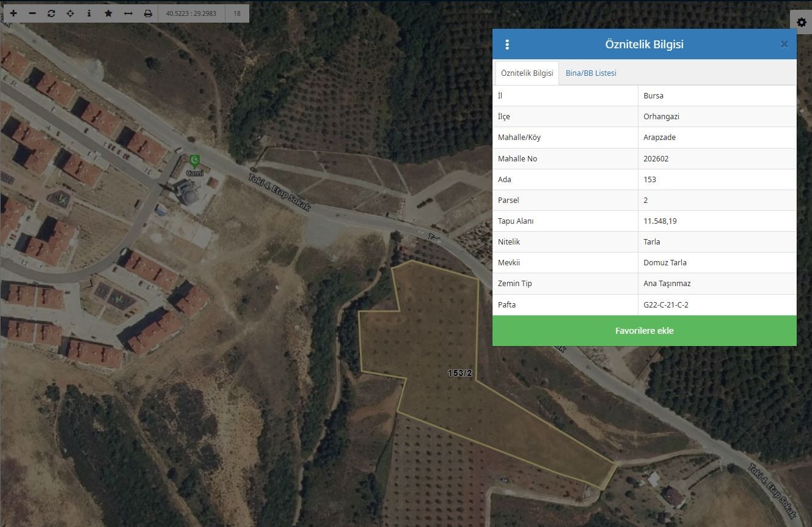Click the zoom level 18 indicator
This screenshot has width=812, height=527.
[x=237, y=13]
